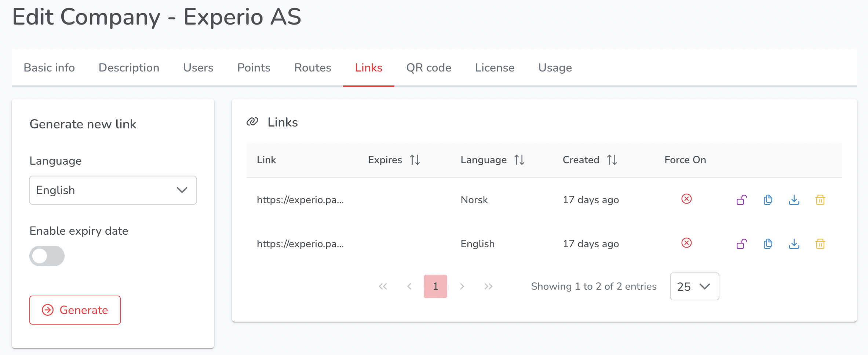This screenshot has height=355, width=868.
Task: Open the Norsk row experio link
Action: pos(300,200)
